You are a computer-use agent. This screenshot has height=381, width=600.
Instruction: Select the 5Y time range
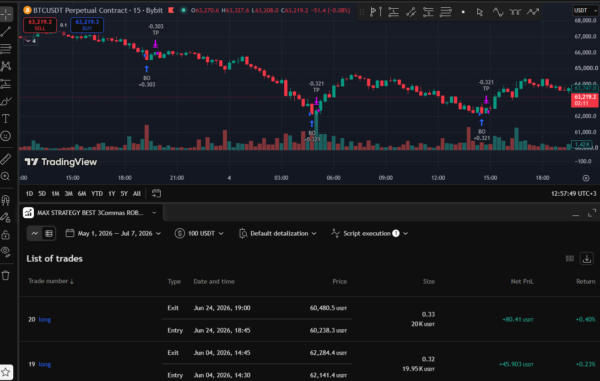[124, 194]
